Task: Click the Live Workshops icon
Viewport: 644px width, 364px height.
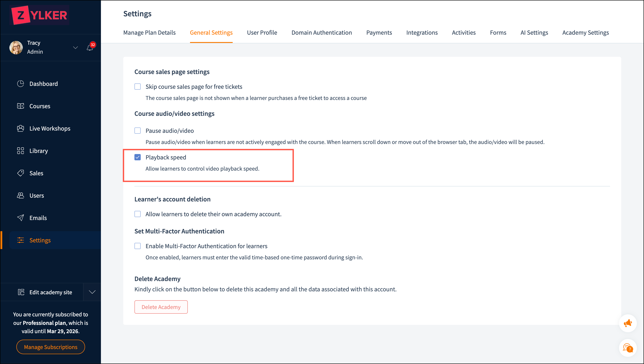Action: (21, 128)
